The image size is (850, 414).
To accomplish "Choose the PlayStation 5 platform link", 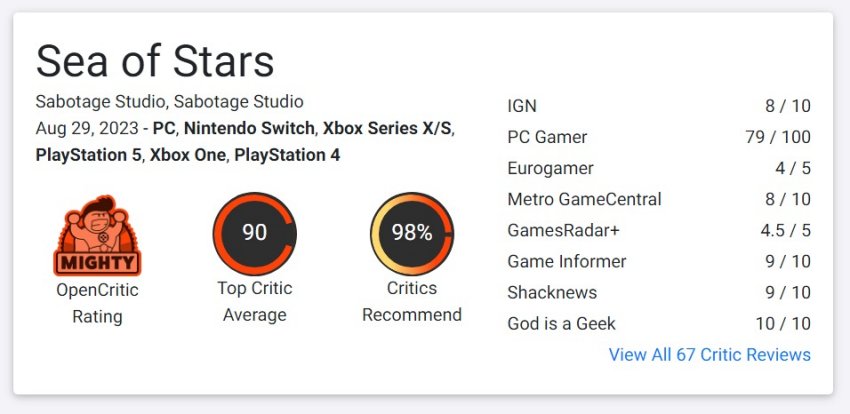I will (x=89, y=155).
